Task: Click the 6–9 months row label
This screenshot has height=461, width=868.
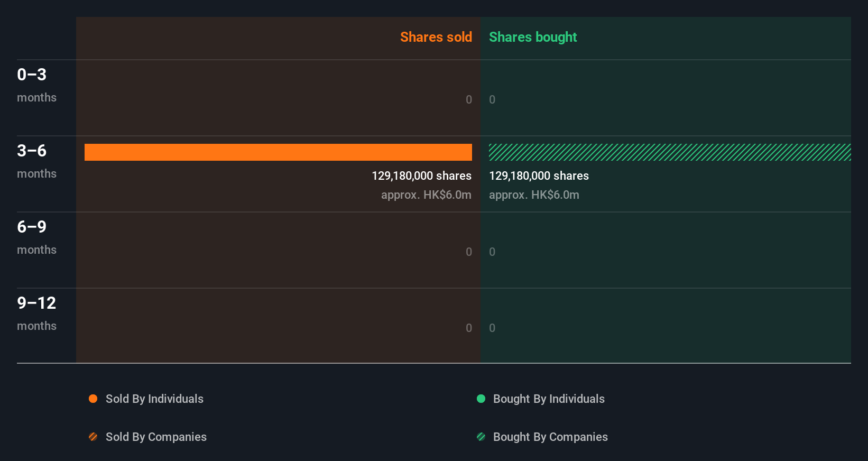Action: 36,237
